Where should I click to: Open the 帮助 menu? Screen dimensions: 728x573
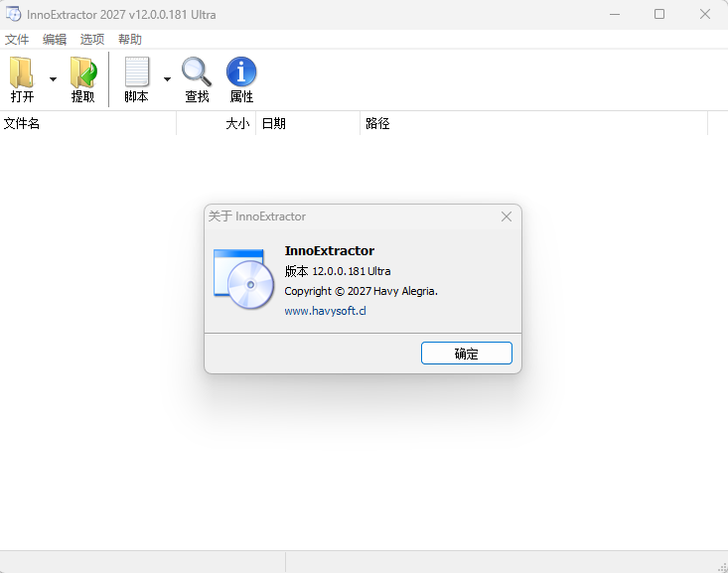click(x=130, y=40)
